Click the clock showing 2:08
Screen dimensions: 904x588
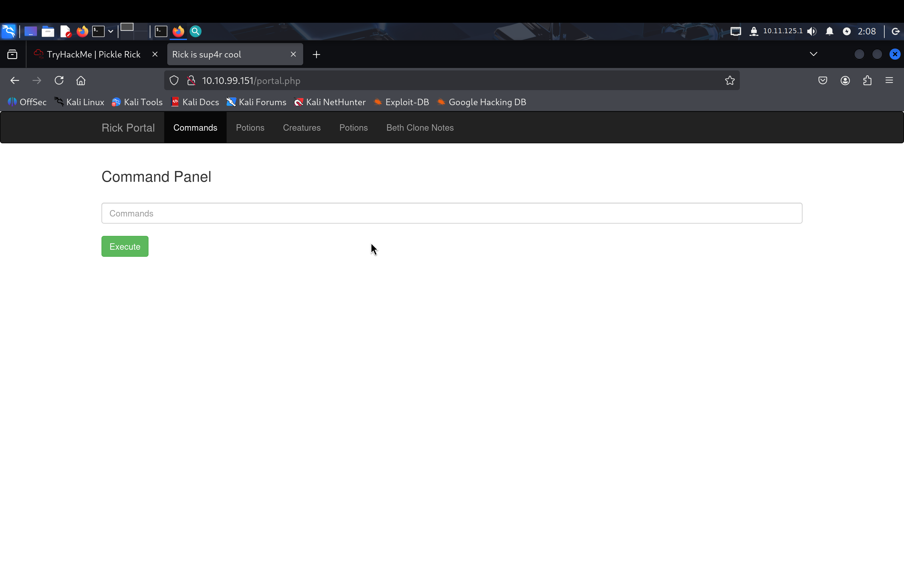click(x=866, y=31)
